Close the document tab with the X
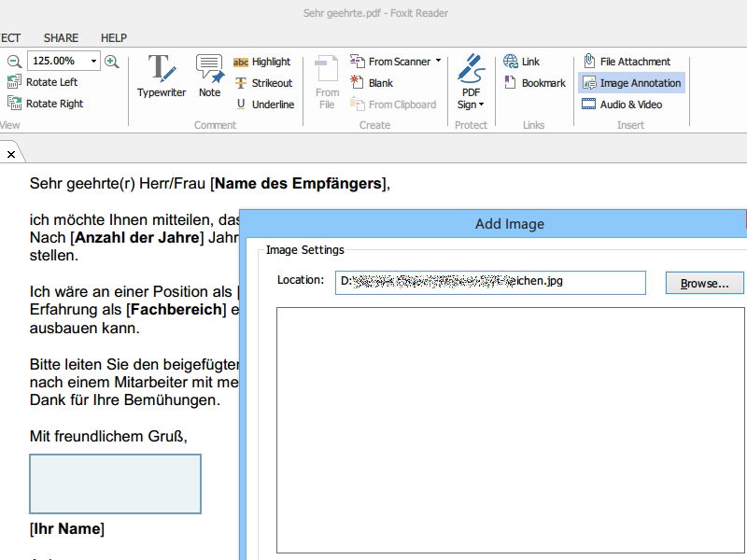 click(11, 154)
